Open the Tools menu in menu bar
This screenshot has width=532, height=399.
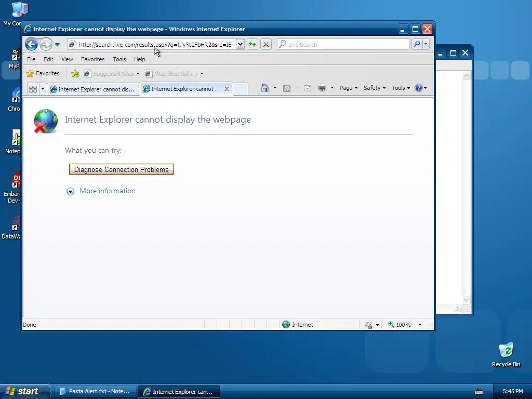pyautogui.click(x=119, y=59)
